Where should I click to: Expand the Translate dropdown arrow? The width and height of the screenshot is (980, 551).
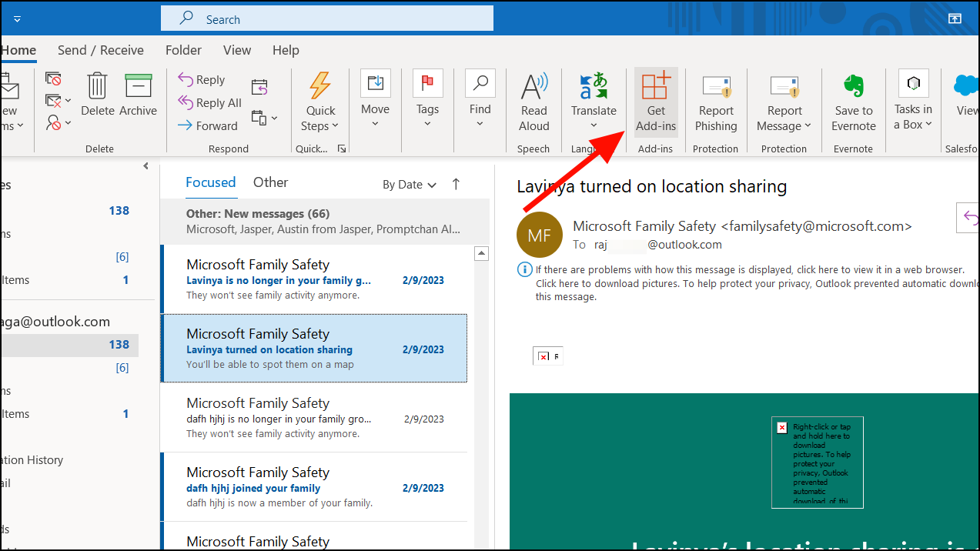(x=594, y=126)
